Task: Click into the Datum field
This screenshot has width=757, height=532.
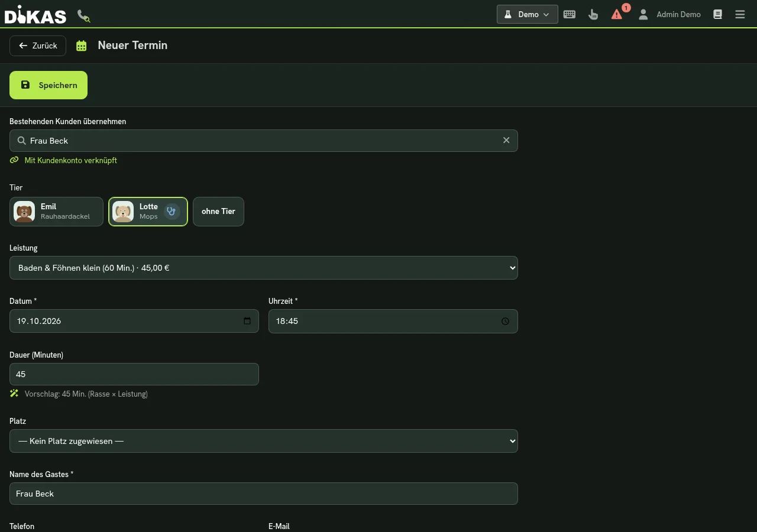Action: pos(134,321)
